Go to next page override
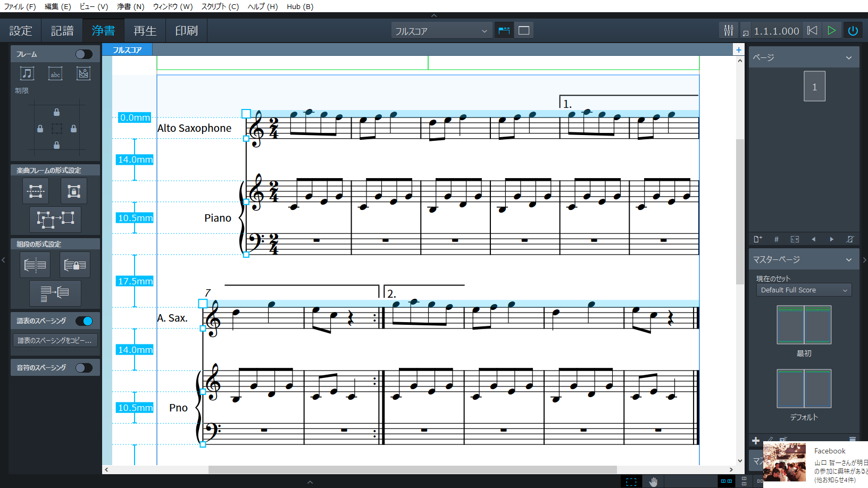This screenshot has height=488, width=868. 832,239
